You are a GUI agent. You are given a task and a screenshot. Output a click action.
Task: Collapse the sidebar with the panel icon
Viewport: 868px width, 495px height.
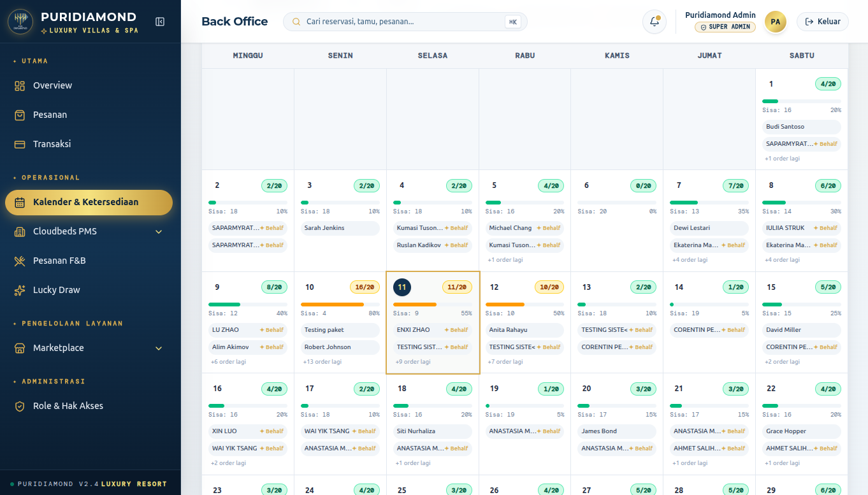160,22
